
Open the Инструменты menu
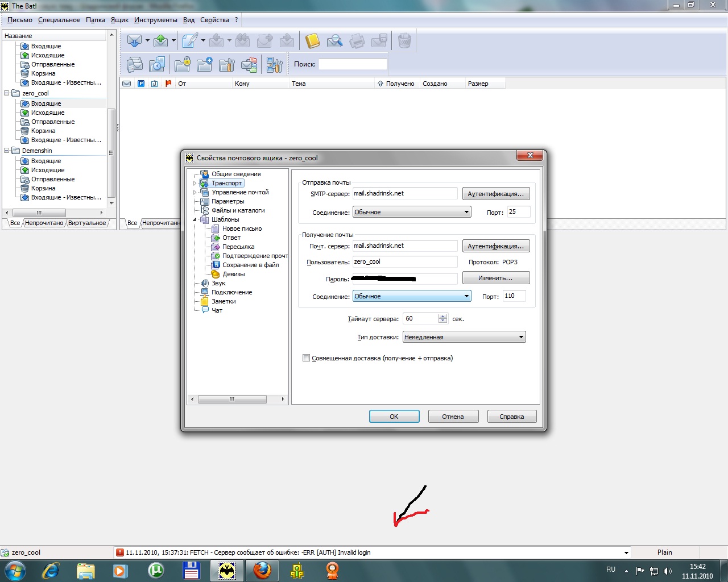(156, 20)
